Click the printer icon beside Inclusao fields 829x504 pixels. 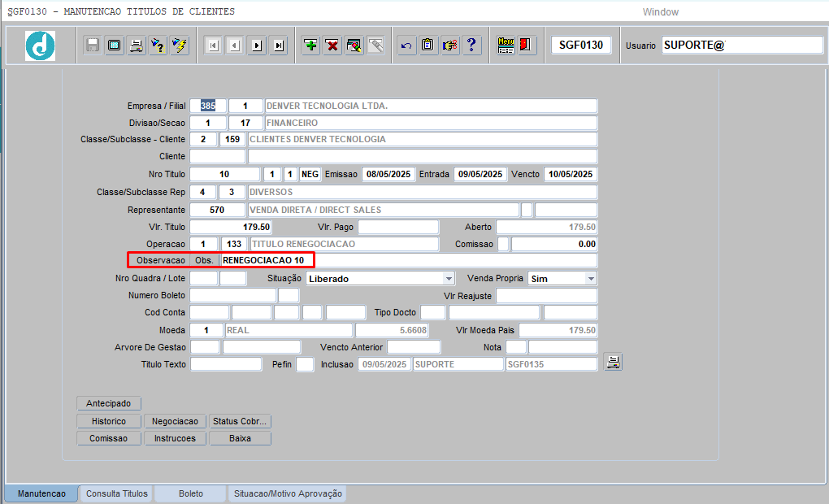[614, 363]
